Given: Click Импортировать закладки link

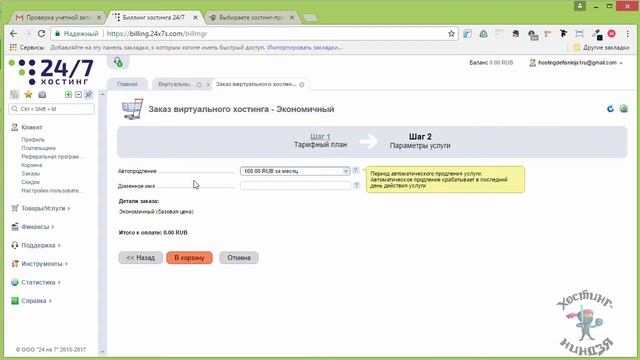Looking at the screenshot, I should (305, 48).
